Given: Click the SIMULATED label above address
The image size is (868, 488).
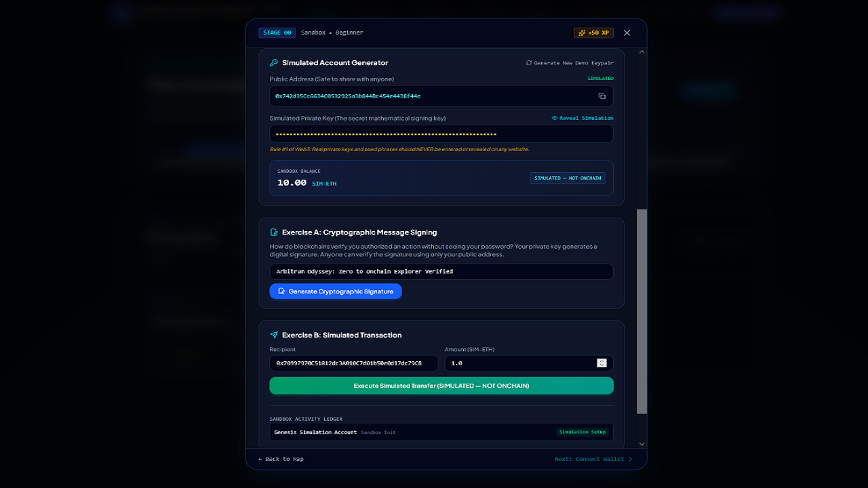Looking at the screenshot, I should click(x=600, y=79).
